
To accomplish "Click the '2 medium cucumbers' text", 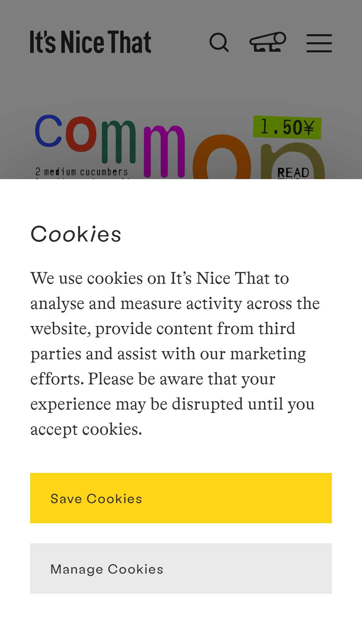I will pos(82,172).
